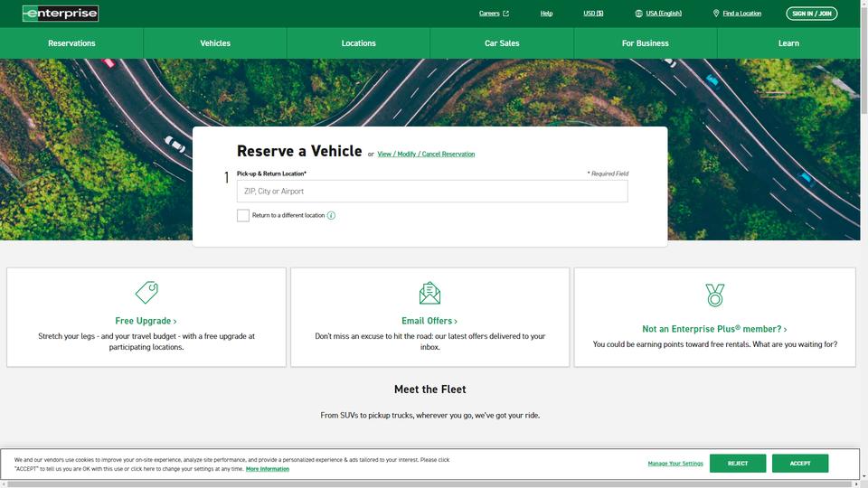
Task: Click the globe icon beside USA (English)
Action: click(639, 14)
